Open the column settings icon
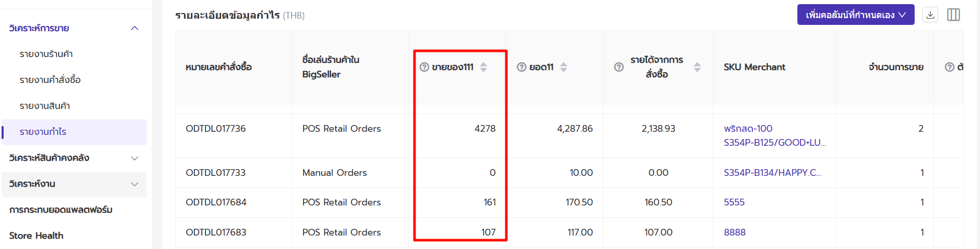This screenshot has height=249, width=980. click(953, 15)
